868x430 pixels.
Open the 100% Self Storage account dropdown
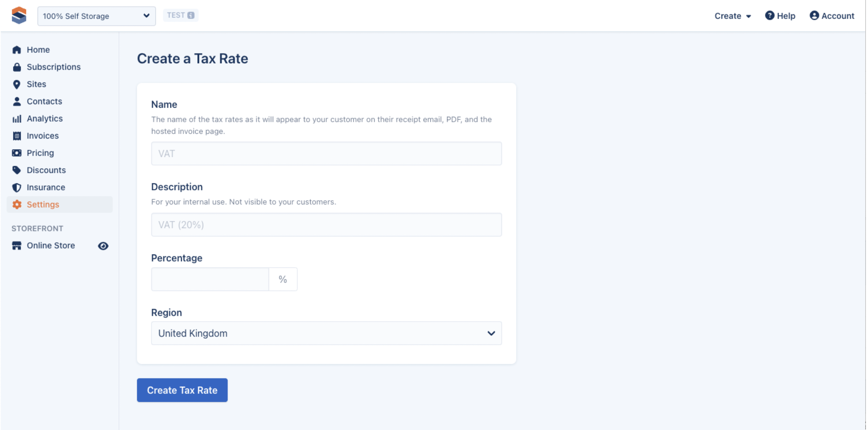(x=96, y=16)
